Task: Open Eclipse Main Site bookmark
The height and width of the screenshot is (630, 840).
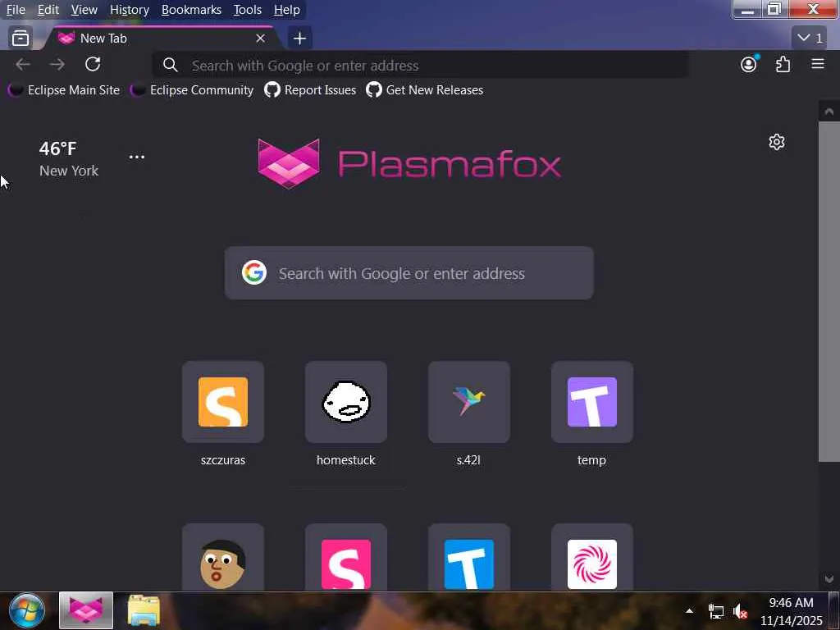Action: 64,90
